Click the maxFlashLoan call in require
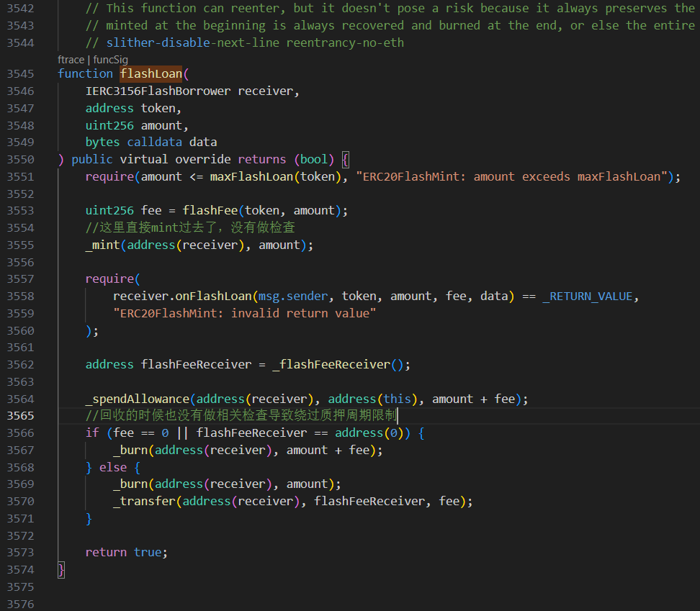 coord(251,176)
